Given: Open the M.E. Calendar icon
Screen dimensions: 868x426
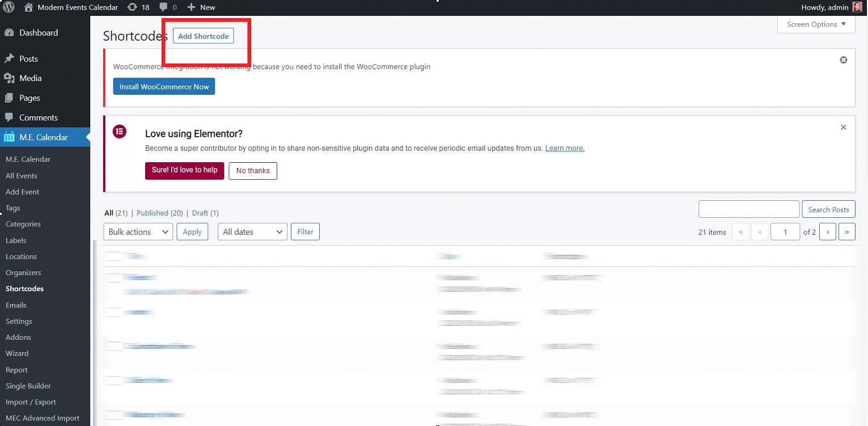Looking at the screenshot, I should click(9, 137).
